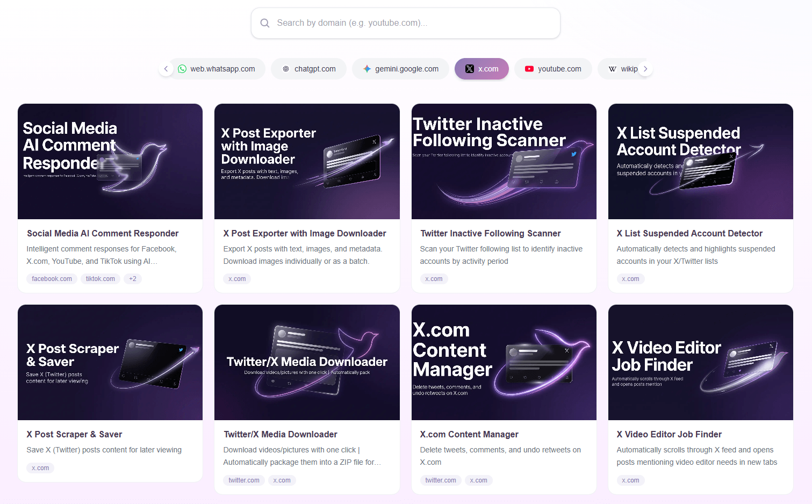Click x.com tag under X.com Content Manager
Screen dimensions: 812x504
coord(478,480)
